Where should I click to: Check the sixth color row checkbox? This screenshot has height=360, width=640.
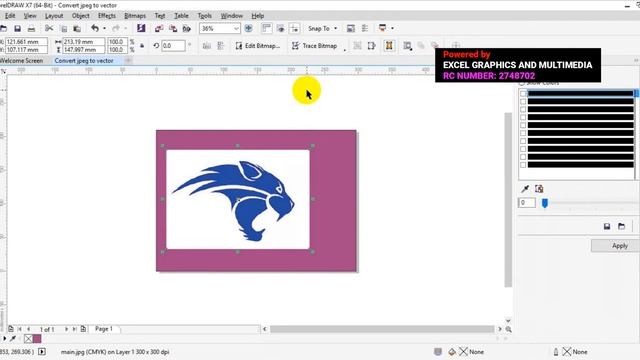(523, 133)
